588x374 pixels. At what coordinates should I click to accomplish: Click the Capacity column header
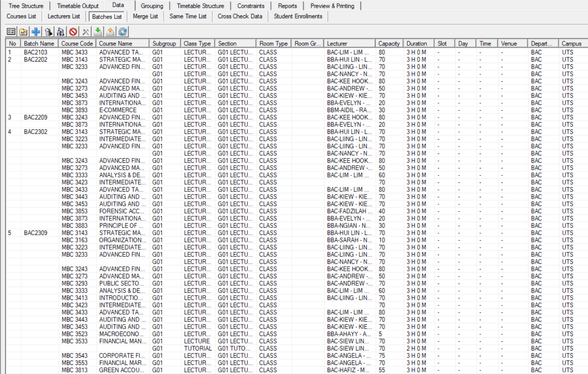coord(389,43)
